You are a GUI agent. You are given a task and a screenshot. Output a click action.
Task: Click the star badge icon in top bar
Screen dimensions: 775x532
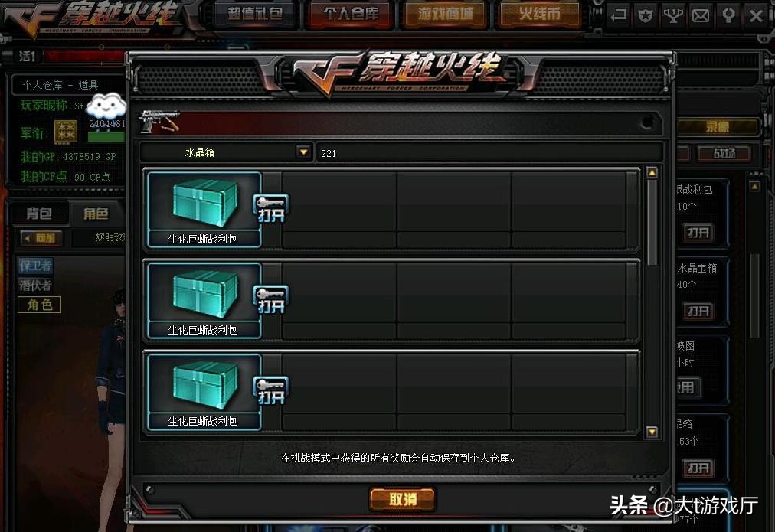point(646,16)
